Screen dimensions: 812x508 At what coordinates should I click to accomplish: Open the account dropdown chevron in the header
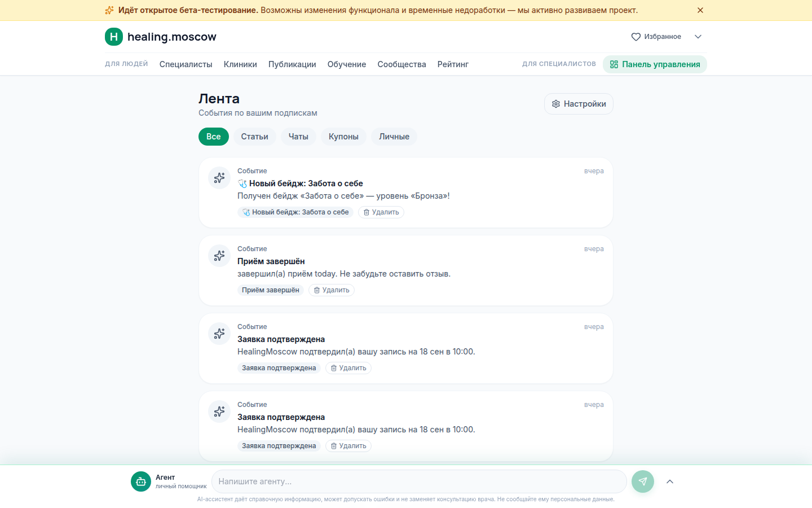[x=698, y=37]
